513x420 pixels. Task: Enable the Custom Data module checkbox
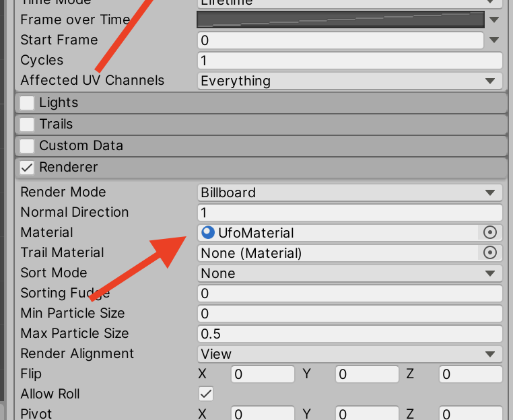coord(28,146)
